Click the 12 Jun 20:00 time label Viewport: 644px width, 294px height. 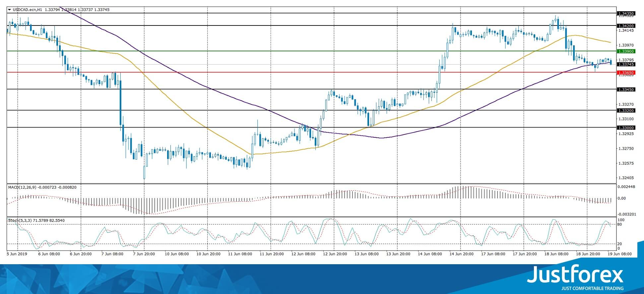tap(335, 254)
